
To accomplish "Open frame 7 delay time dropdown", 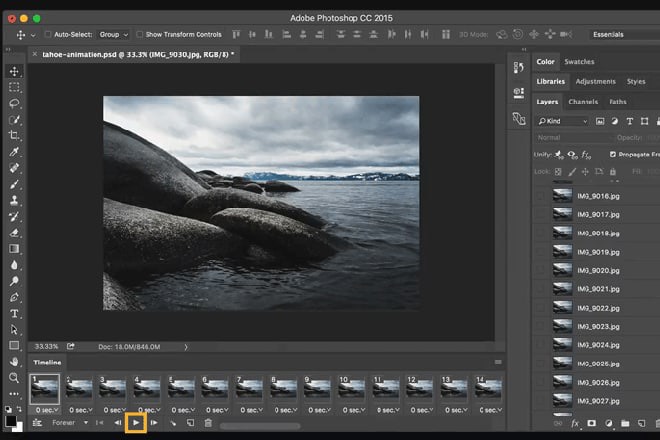I will click(x=252, y=410).
